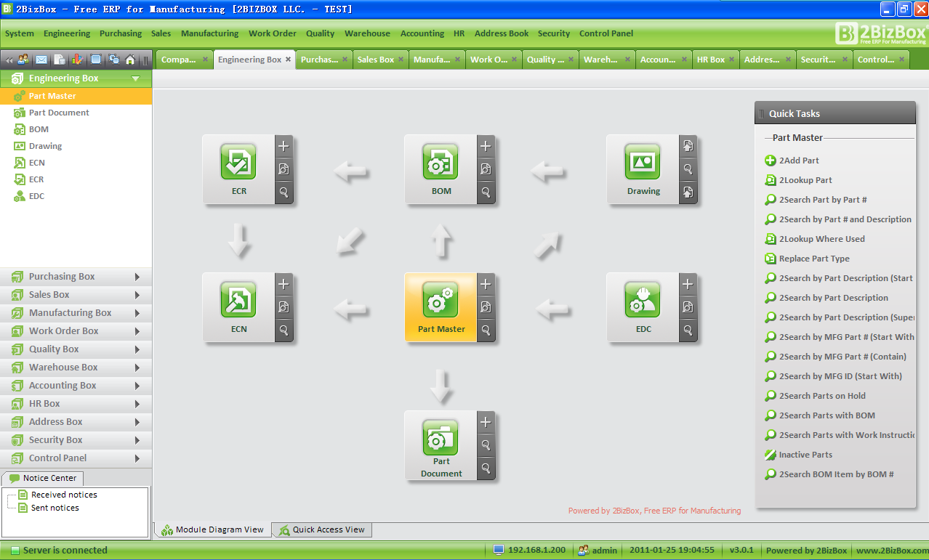Image resolution: width=929 pixels, height=560 pixels.
Task: Select Received notices in Notice Center
Action: click(x=64, y=495)
